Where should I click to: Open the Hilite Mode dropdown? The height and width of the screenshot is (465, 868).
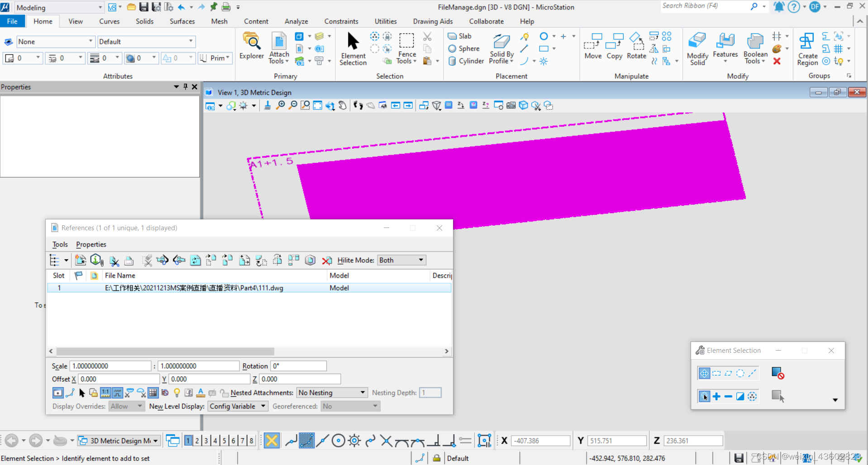(x=402, y=260)
